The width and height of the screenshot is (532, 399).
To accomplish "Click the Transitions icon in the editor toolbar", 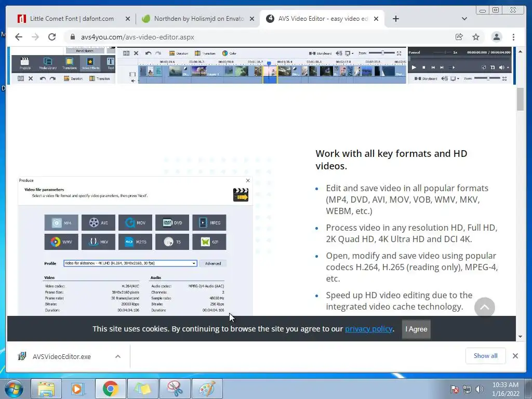I will click(70, 63).
